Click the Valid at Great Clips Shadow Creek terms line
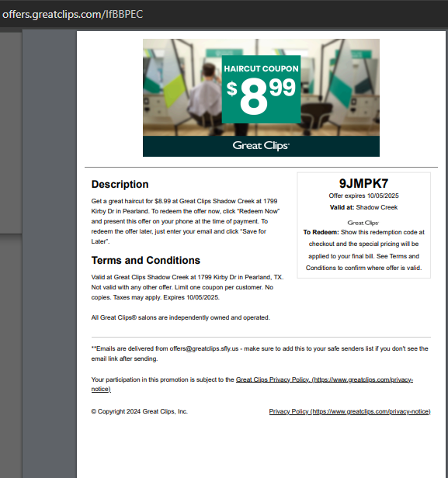Viewport: 448px width, 478px height. (x=187, y=277)
